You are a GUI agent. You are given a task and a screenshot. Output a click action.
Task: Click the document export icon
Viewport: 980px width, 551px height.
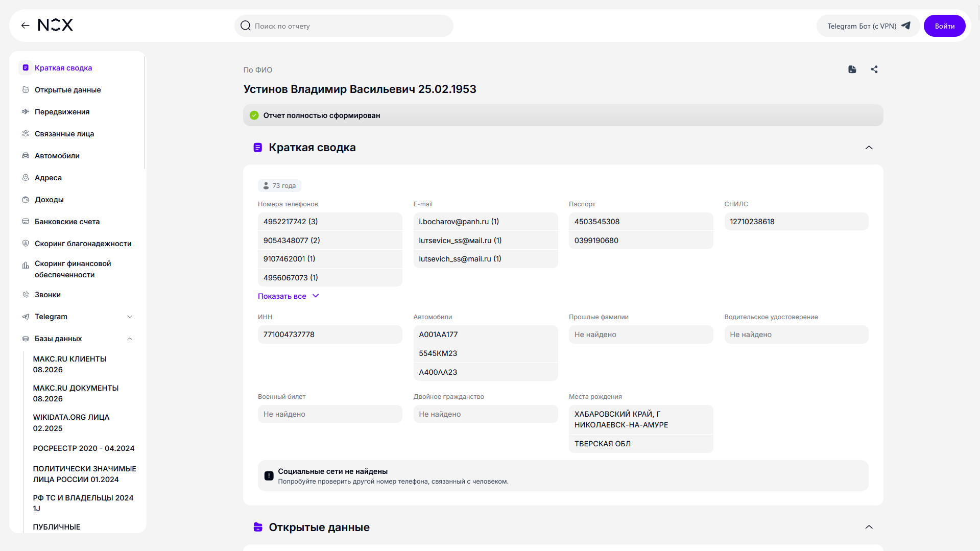pyautogui.click(x=852, y=69)
